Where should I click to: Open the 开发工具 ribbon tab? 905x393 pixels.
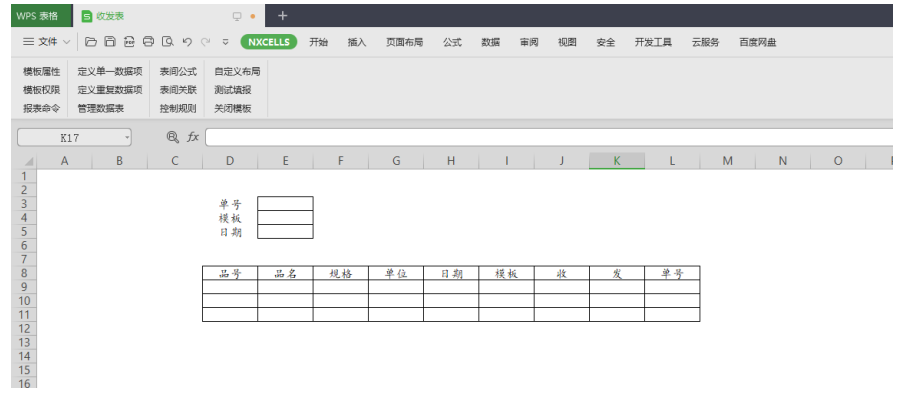[x=653, y=42]
